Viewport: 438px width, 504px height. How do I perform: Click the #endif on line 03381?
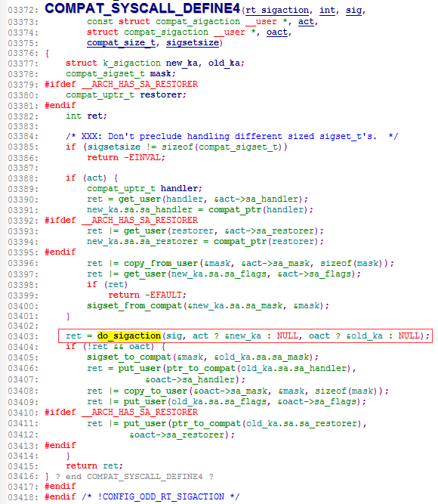coord(60,106)
